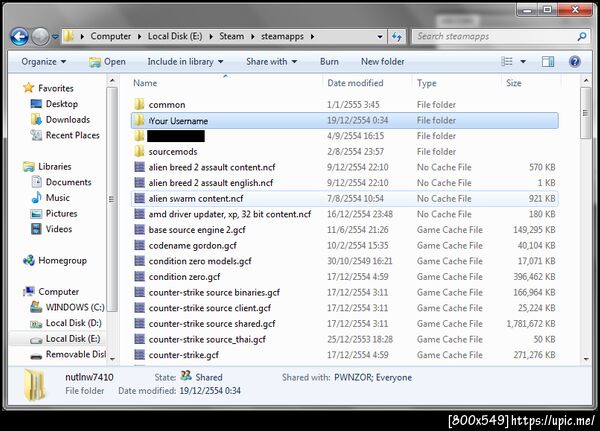Viewport: 600px width, 431px height.
Task: Click the WINDOWS (C:) drive icon
Action: click(x=36, y=307)
